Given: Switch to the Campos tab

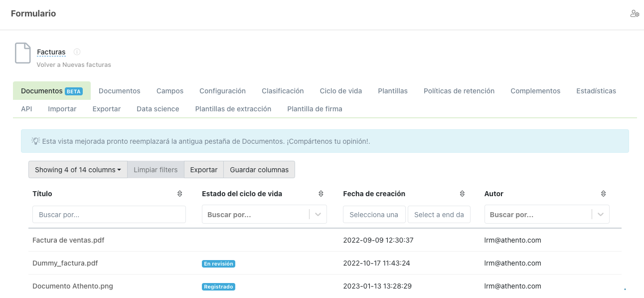Looking at the screenshot, I should coord(169,91).
